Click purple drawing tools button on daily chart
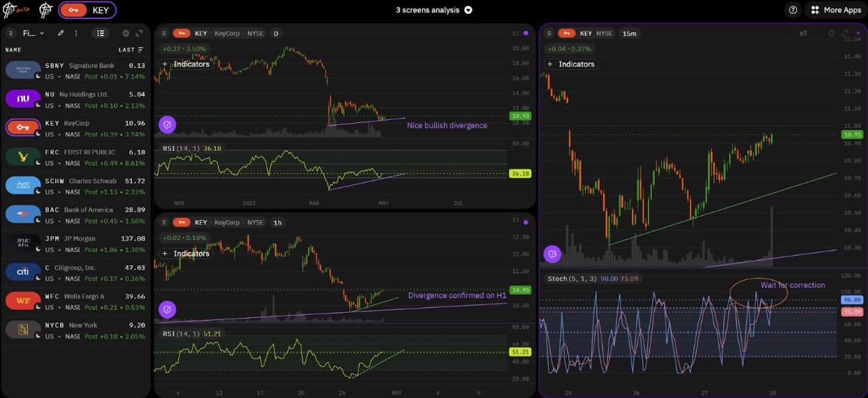Viewport: 868px width, 398px height. (167, 125)
